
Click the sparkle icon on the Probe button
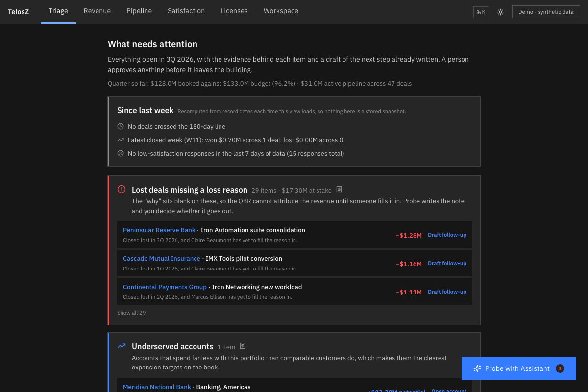coord(477,368)
